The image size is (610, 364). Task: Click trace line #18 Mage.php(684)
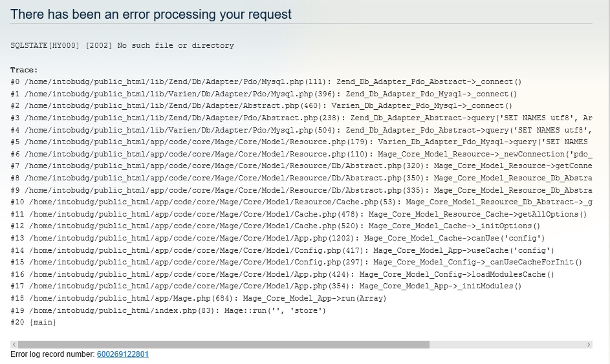point(199,299)
